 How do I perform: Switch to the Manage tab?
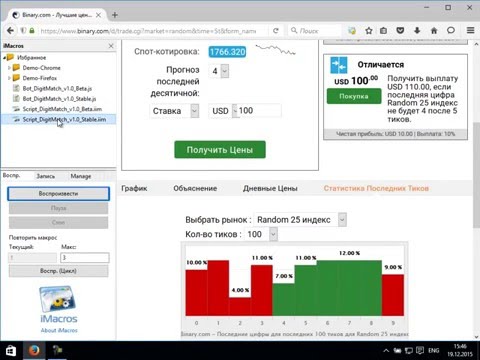click(81, 176)
